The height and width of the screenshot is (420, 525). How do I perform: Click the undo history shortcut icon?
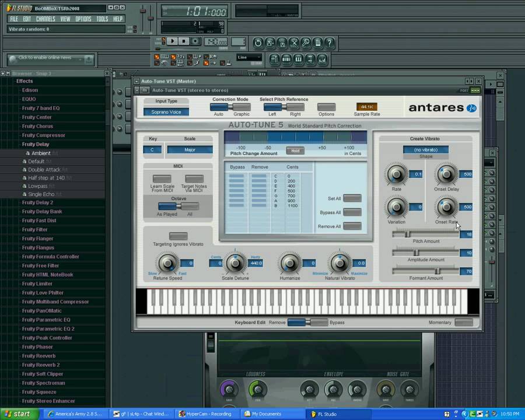pyautogui.click(x=257, y=43)
